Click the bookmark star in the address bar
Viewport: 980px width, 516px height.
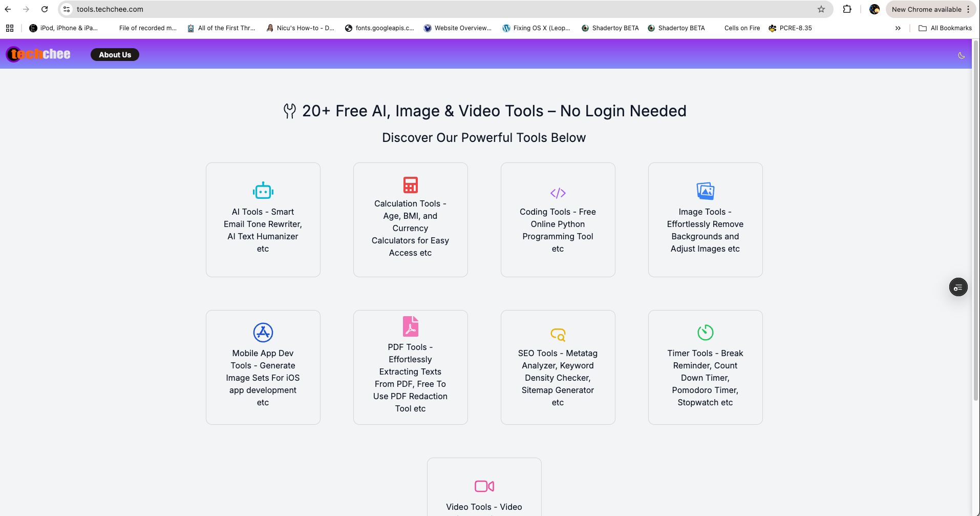[x=821, y=9]
